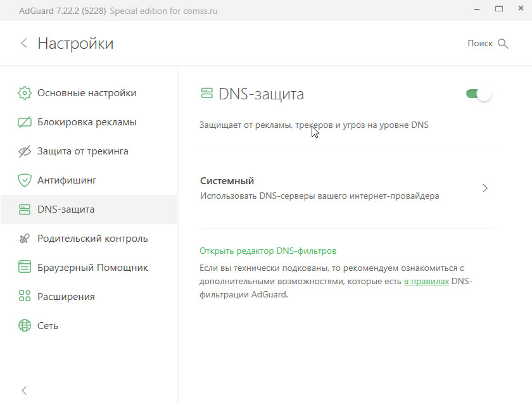Click the Браузерный Помощник icon

point(25,268)
